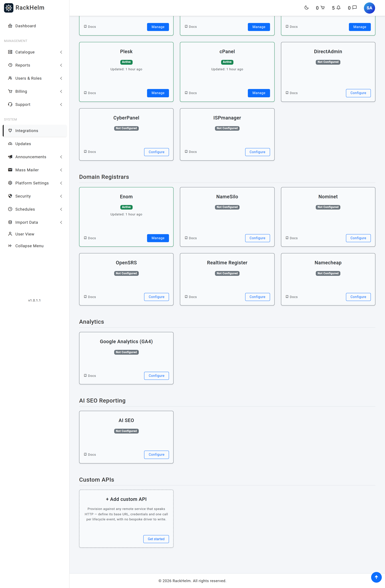Expand the Billing chevron

pos(61,91)
